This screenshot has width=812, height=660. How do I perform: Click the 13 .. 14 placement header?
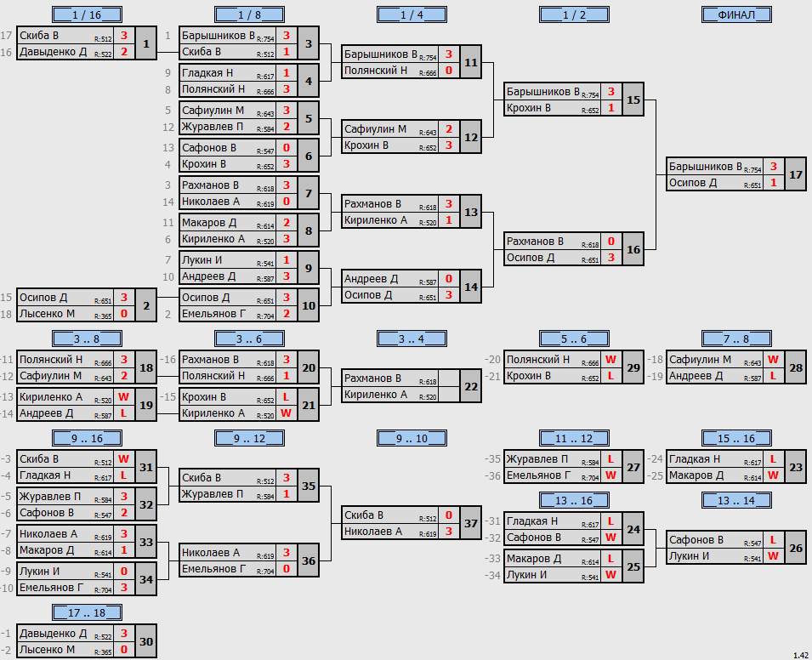736,500
